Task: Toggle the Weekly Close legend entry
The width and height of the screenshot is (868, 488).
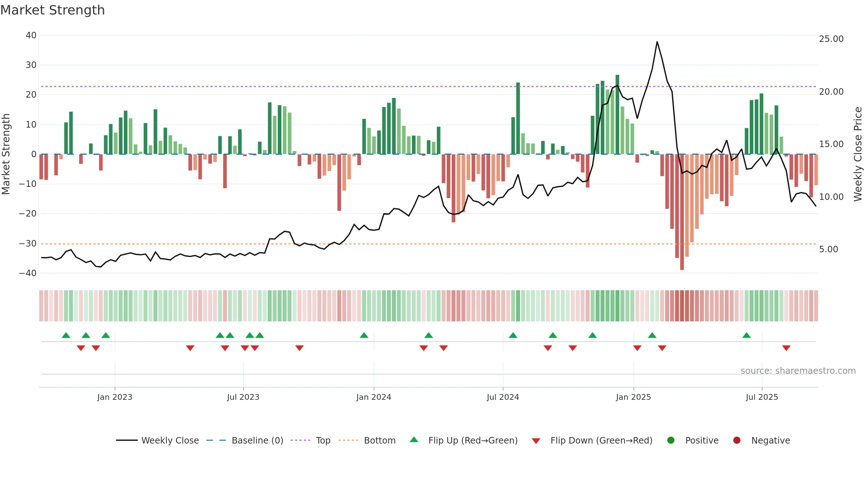Action: (157, 440)
